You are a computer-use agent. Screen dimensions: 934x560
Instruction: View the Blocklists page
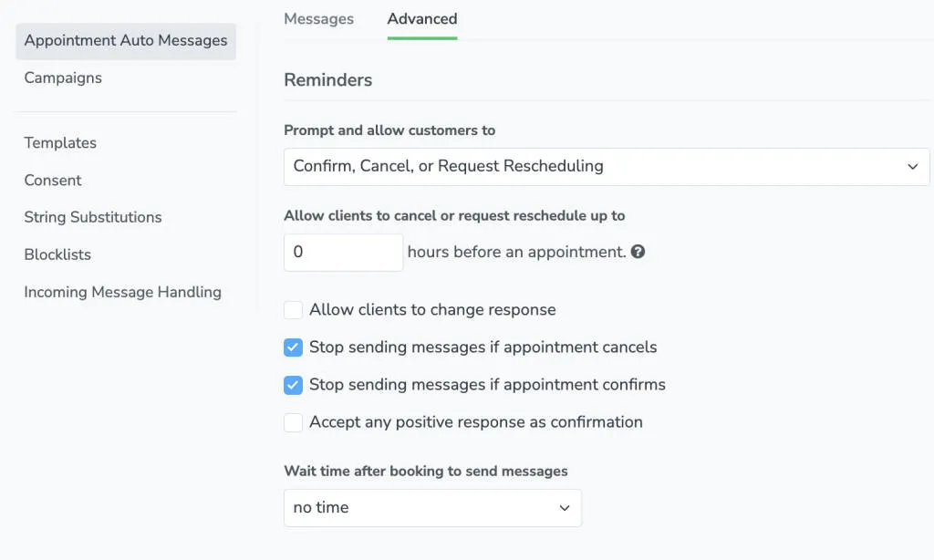pos(57,254)
